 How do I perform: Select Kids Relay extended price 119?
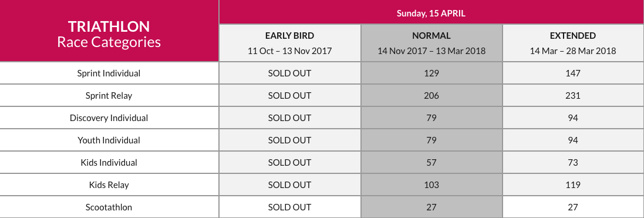pos(573,185)
